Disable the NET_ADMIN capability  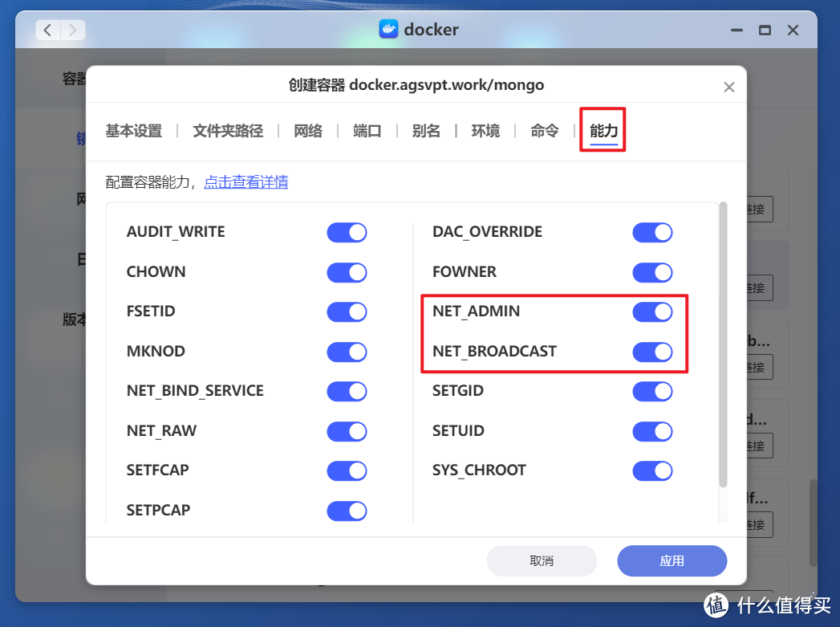652,311
